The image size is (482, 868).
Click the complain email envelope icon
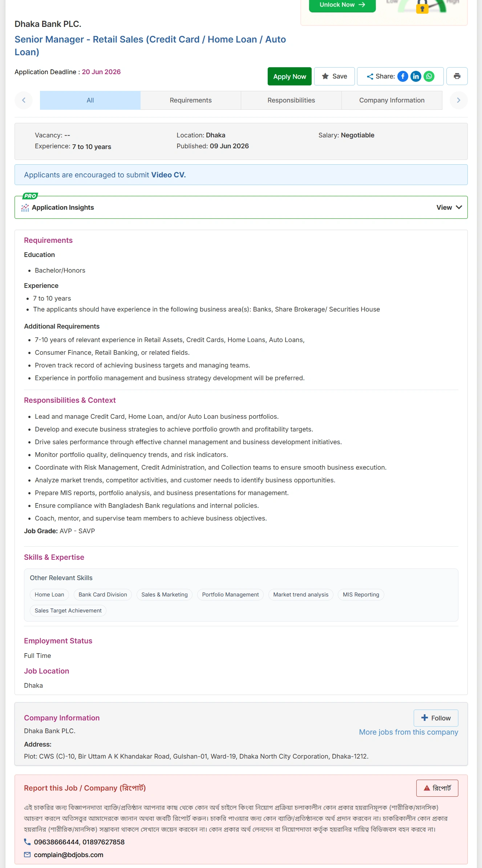(x=27, y=855)
